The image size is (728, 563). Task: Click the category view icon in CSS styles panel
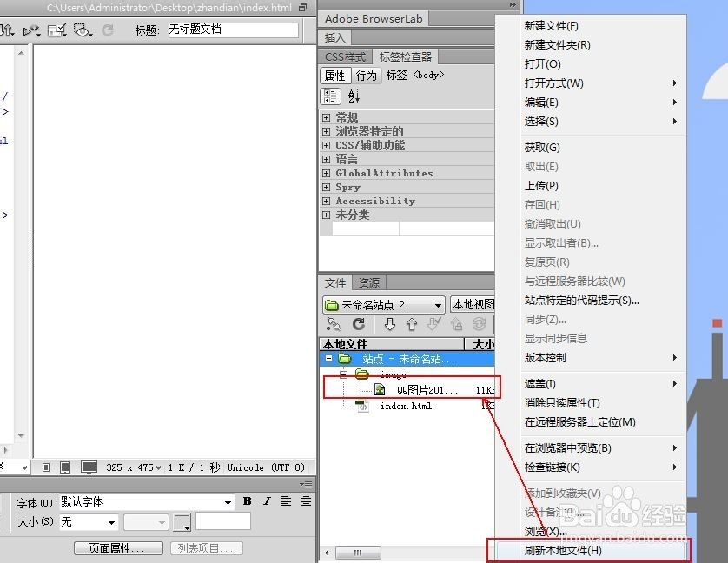pos(332,96)
